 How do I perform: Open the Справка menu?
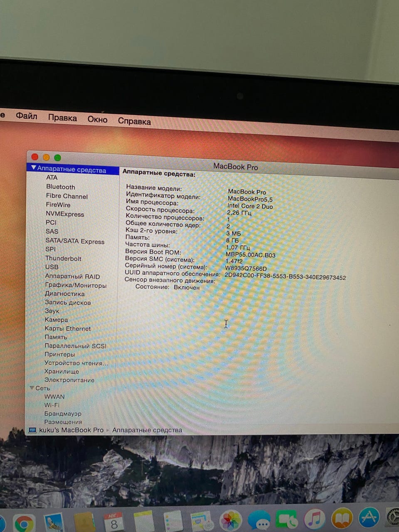pyautogui.click(x=134, y=121)
